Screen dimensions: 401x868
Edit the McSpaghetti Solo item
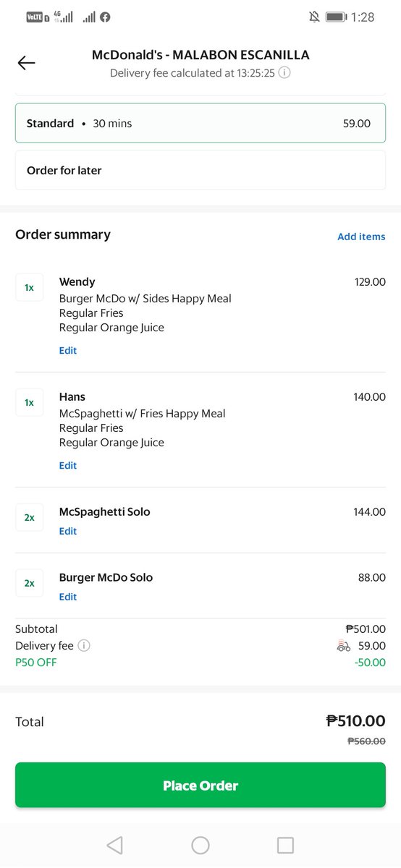[x=68, y=531]
